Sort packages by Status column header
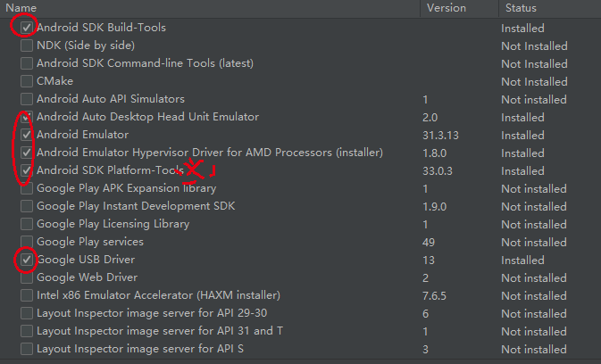This screenshot has height=364, width=601. click(521, 7)
